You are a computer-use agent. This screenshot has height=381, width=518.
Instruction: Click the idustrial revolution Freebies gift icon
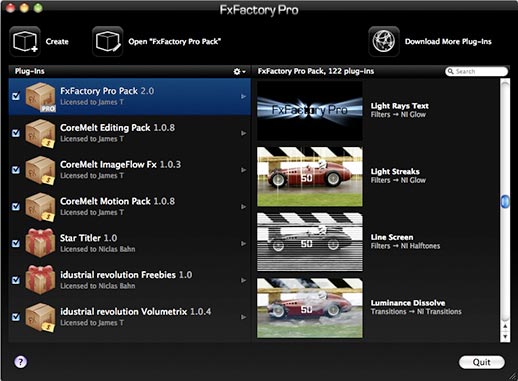(40, 280)
